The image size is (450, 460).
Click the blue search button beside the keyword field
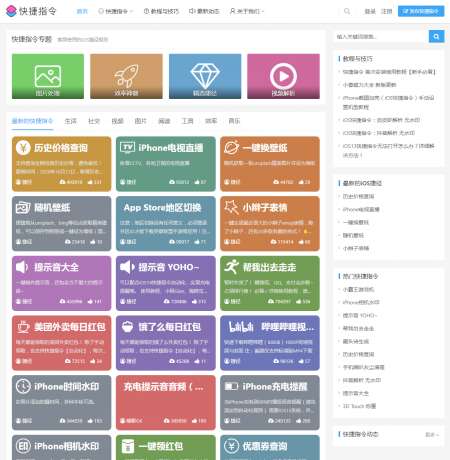436,36
